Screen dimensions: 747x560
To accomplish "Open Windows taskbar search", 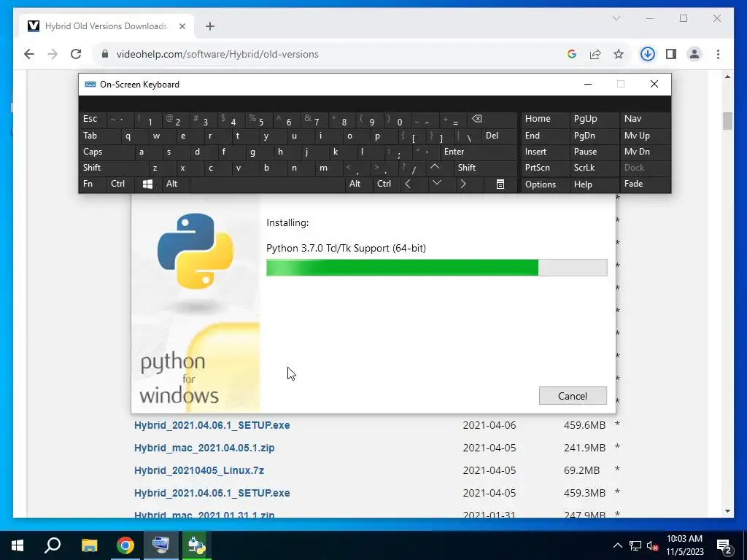I will [x=53, y=545].
